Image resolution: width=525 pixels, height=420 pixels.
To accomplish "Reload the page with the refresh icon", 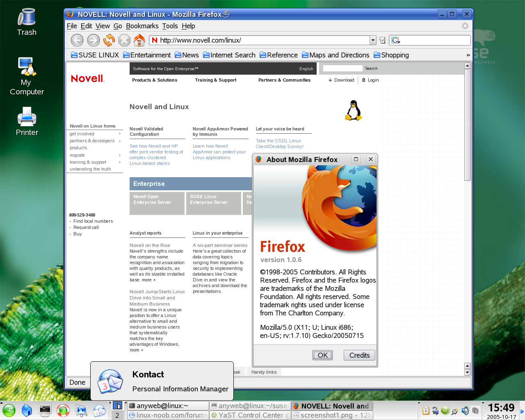I will point(109,40).
